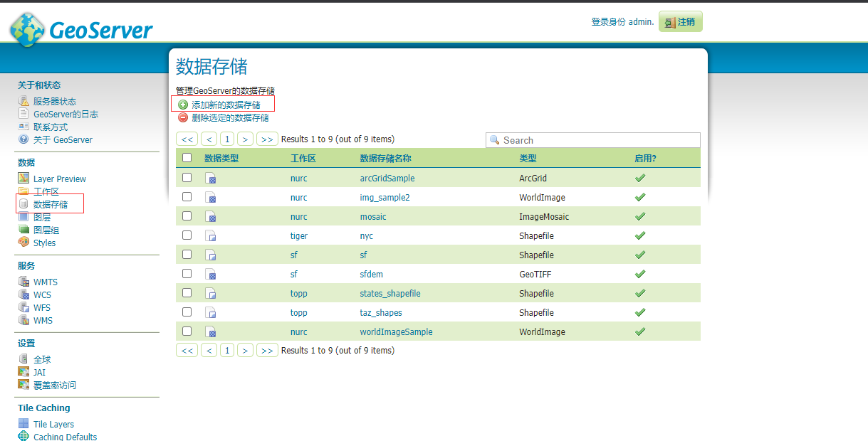The width and height of the screenshot is (868, 441).
Task: Click the Layer Preview icon in sidebar
Action: (23, 179)
